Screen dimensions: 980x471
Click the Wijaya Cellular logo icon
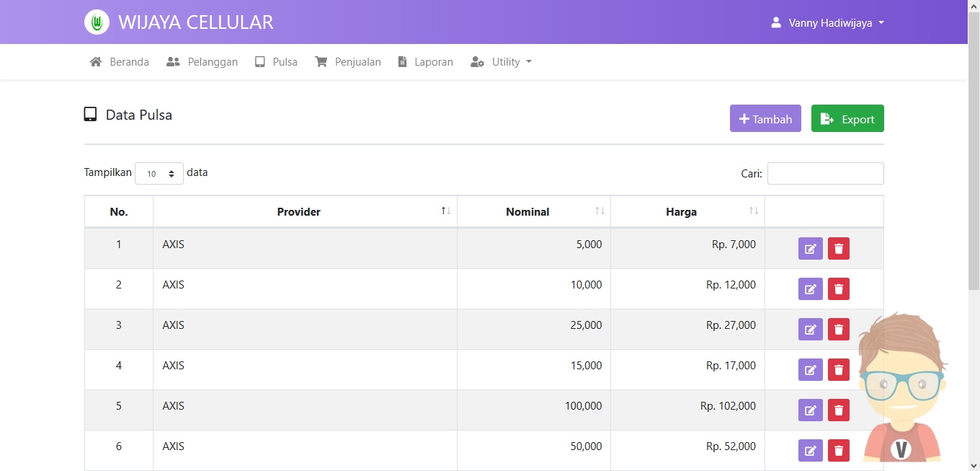click(97, 22)
